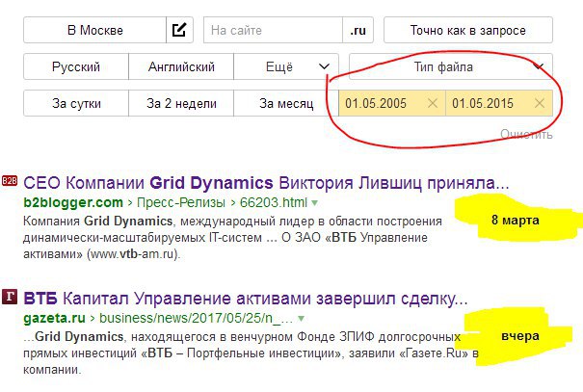Screen dimensions: 583x392
Task: Open the Пресс-Релизы breadcrumb link
Action: coord(181,202)
